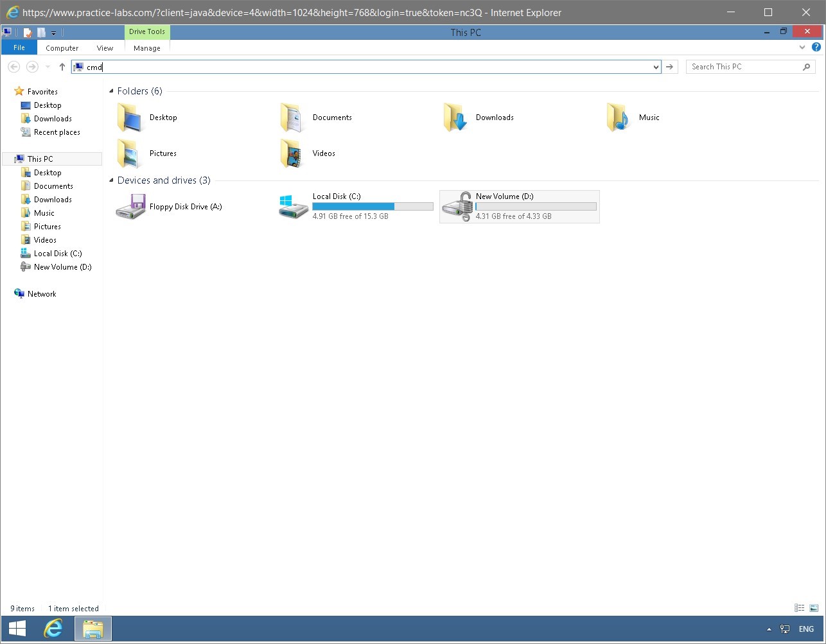826x644 pixels.
Task: Open the Help question mark icon
Action: click(x=816, y=47)
